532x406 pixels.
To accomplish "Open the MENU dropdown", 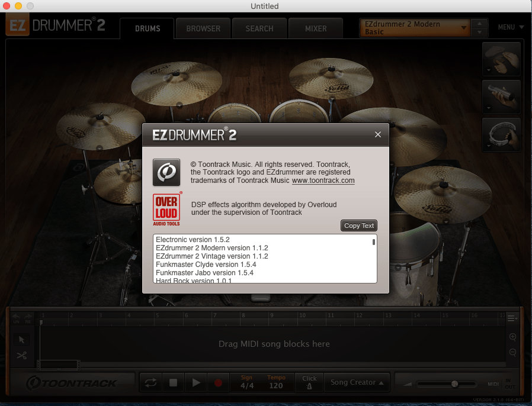I will point(511,27).
